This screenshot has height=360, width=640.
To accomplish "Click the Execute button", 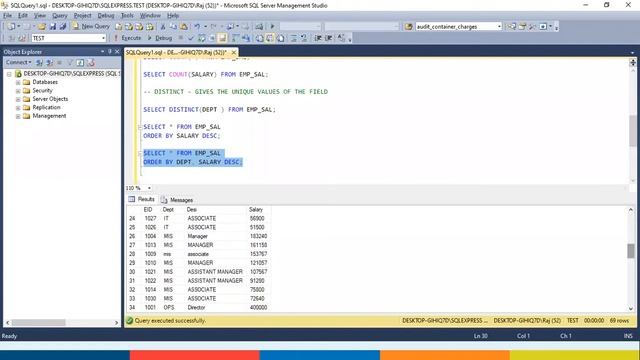I will [x=127, y=38].
